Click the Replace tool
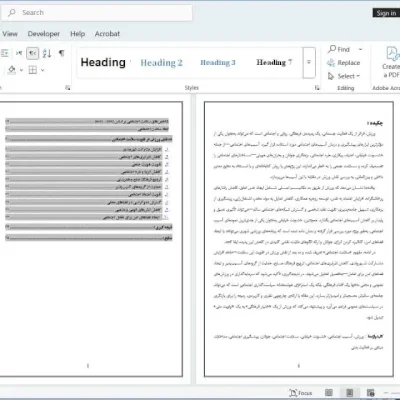 pos(344,63)
